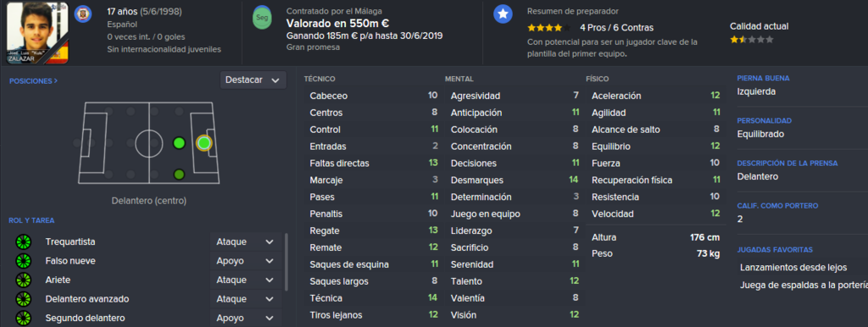The image size is (868, 327).
Task: Open the Segundo delantero Apoyo dropdown
Action: tap(246, 319)
